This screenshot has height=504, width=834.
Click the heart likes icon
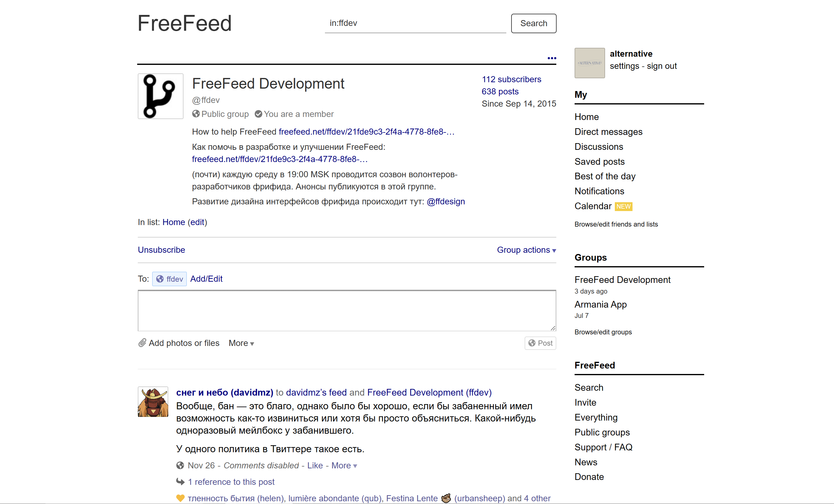click(x=180, y=498)
